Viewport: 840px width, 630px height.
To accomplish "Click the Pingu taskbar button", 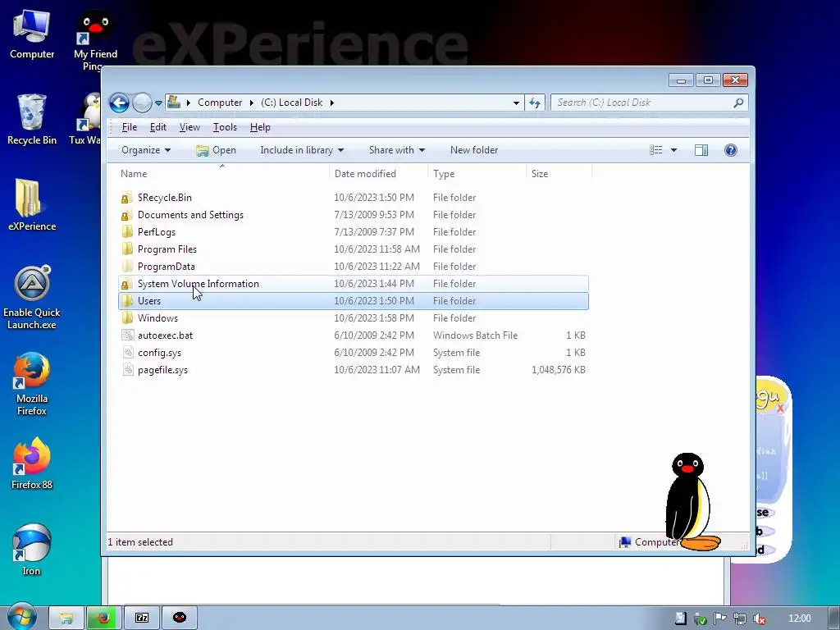I will click(180, 618).
